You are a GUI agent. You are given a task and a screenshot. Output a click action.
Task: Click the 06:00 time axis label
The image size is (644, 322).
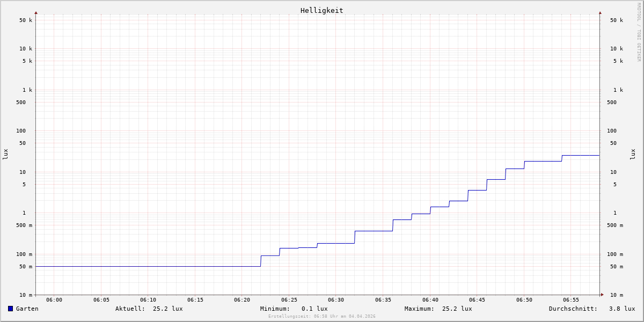(54, 300)
